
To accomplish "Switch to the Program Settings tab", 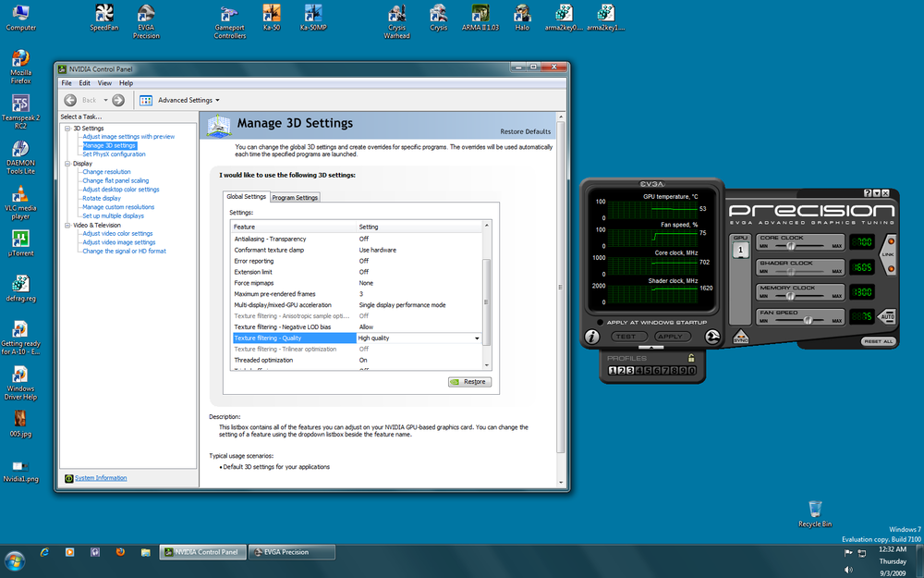I will [294, 197].
